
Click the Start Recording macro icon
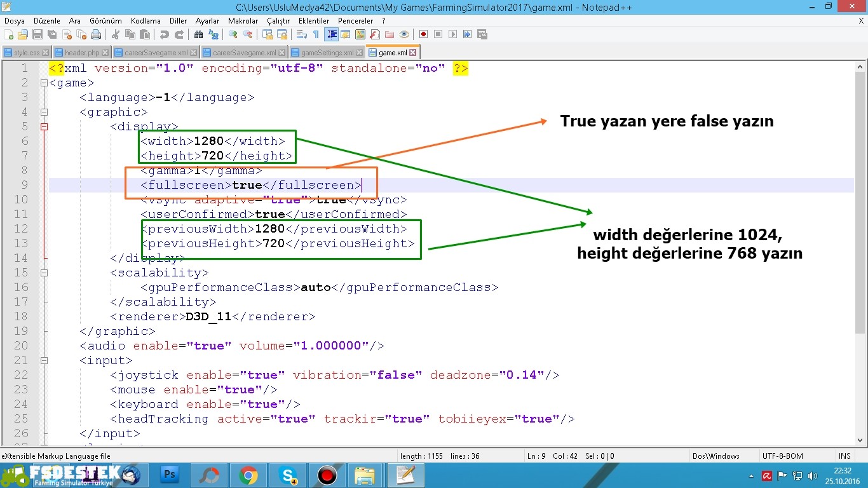click(423, 34)
